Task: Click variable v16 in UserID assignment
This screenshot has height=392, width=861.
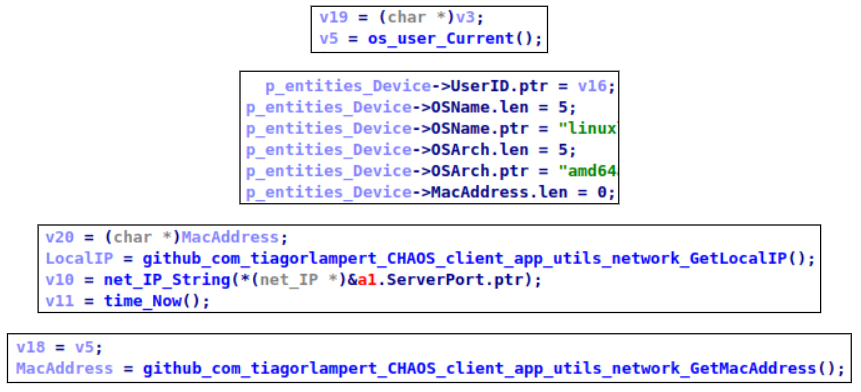Action: point(592,86)
